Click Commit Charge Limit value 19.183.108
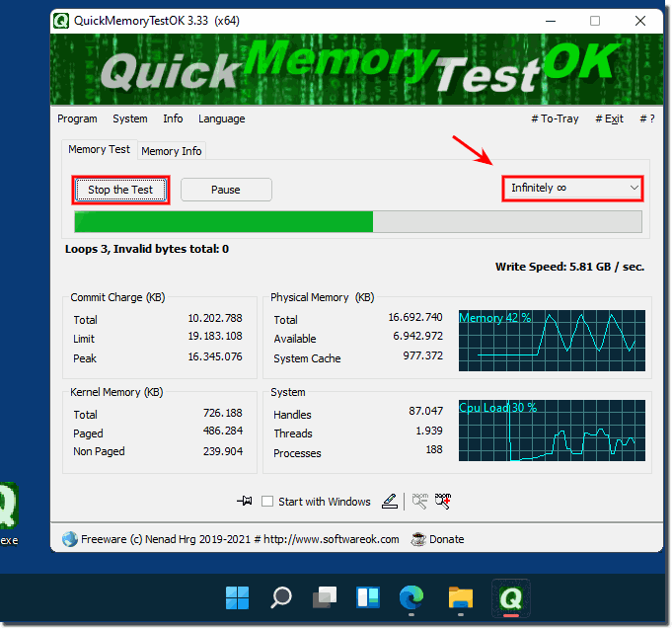This screenshot has width=672, height=629. 215,336
